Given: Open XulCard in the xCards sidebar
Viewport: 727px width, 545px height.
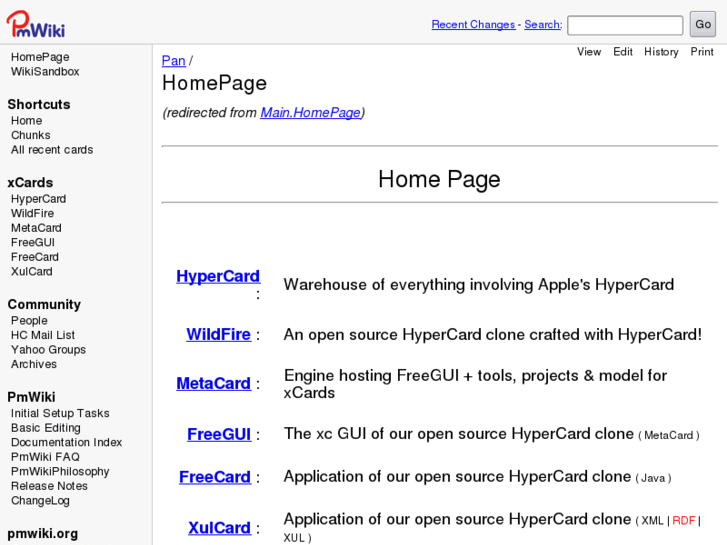Looking at the screenshot, I should click(x=32, y=271).
